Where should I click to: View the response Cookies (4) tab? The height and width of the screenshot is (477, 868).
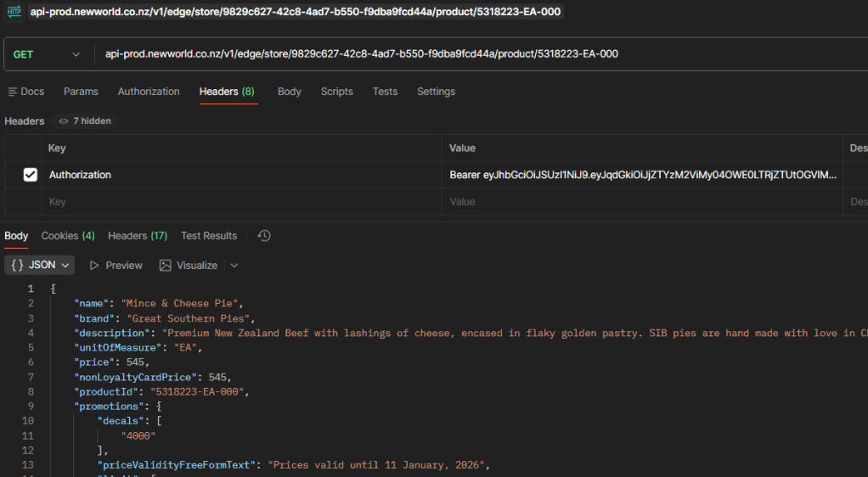[x=68, y=236]
